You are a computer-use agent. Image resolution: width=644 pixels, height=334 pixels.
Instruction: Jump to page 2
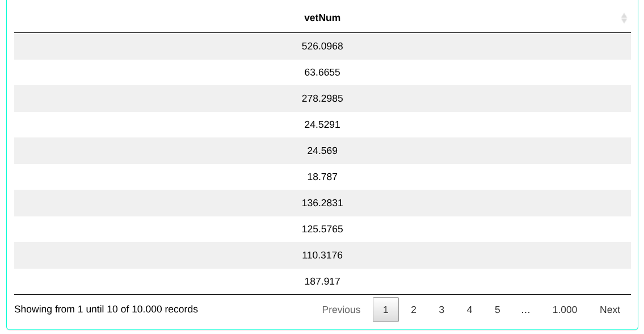click(x=414, y=310)
